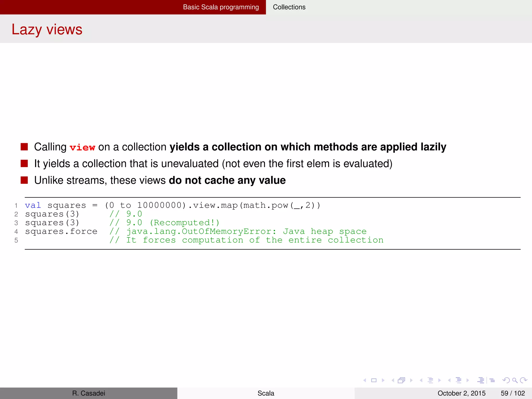Viewport: 532px width, 399px height.
Task: Click 'do not cache any value' text
Action: click(x=227, y=180)
